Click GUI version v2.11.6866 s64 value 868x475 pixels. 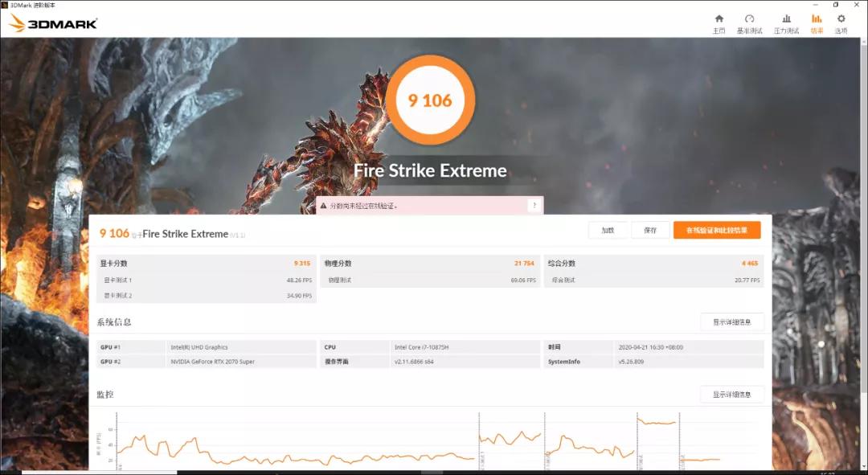(x=414, y=362)
